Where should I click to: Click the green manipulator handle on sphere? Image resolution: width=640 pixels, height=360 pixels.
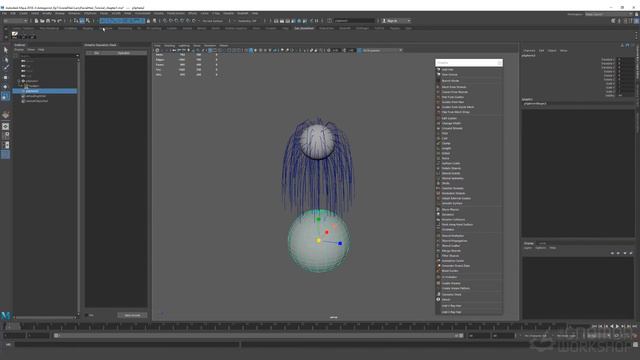pyautogui.click(x=319, y=220)
